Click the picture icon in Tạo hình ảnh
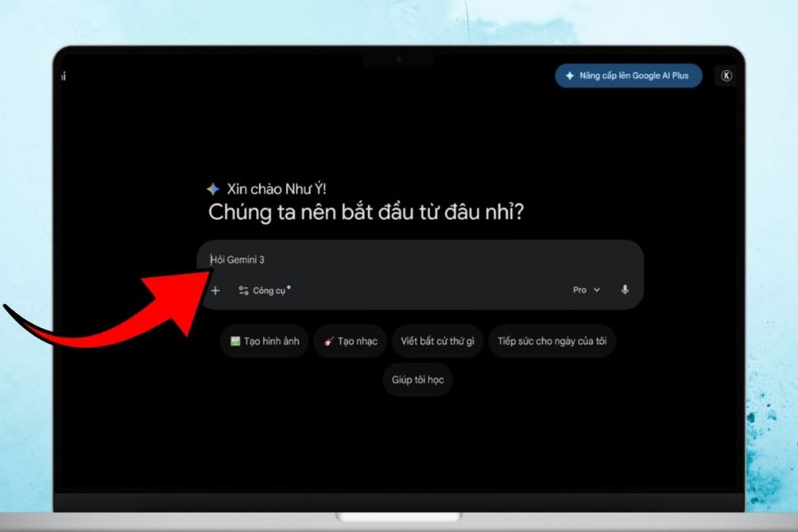 235,341
